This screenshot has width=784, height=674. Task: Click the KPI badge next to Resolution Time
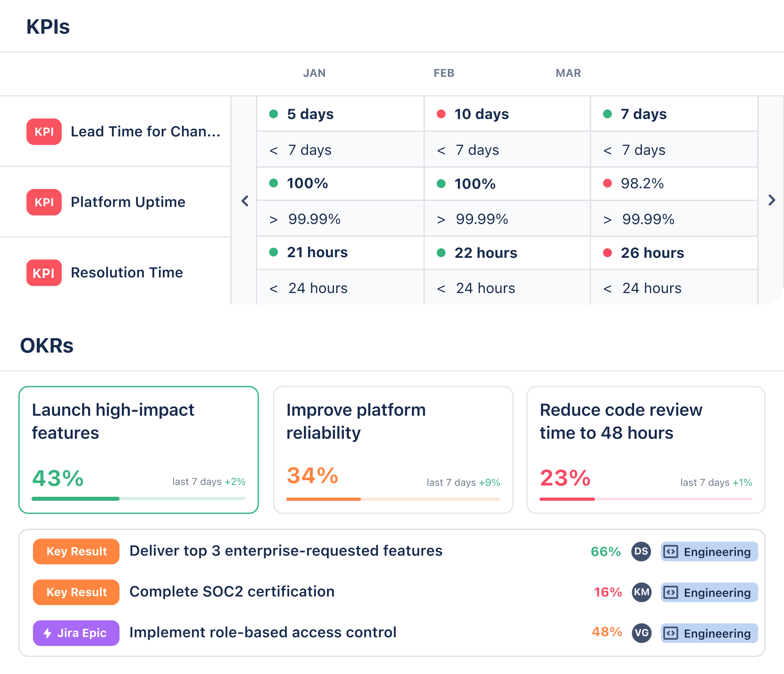point(44,273)
